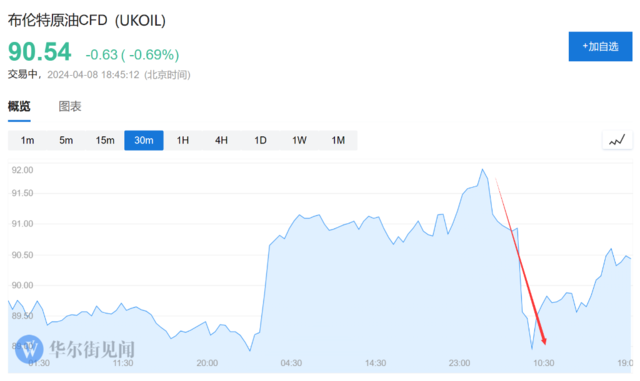Select the 15m interval
Viewport: 640px width, 381px height.
click(105, 140)
